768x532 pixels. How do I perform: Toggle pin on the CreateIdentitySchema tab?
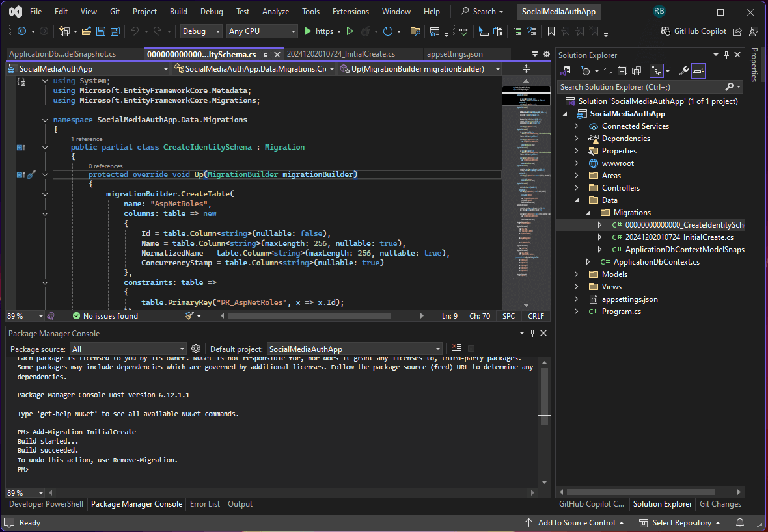265,55
